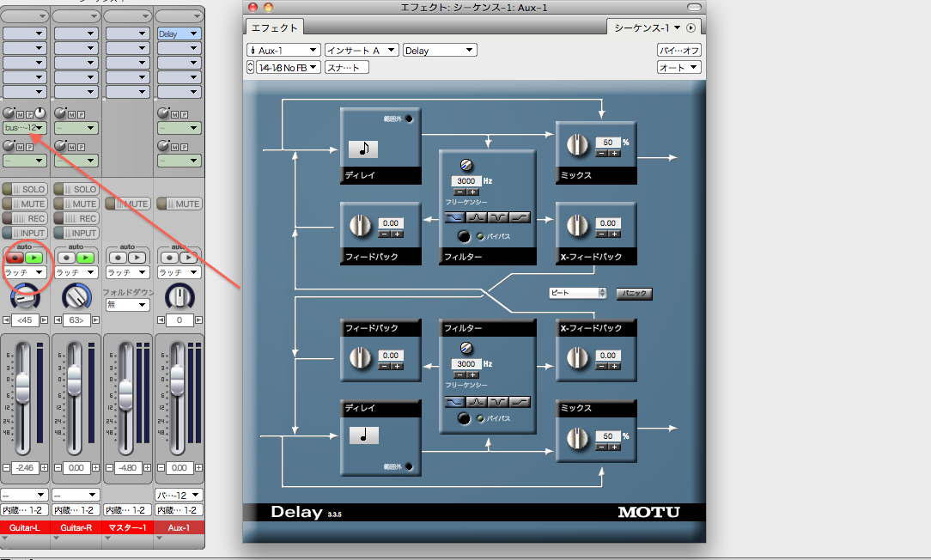Select the notch shape in the lower filter
The image size is (931, 560).
click(498, 402)
